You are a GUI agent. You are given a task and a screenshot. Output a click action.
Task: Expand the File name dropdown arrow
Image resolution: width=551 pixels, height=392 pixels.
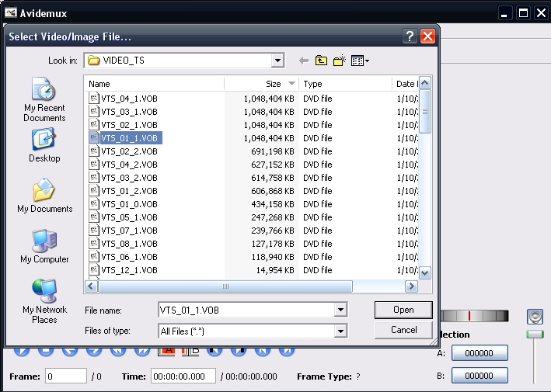click(x=340, y=310)
